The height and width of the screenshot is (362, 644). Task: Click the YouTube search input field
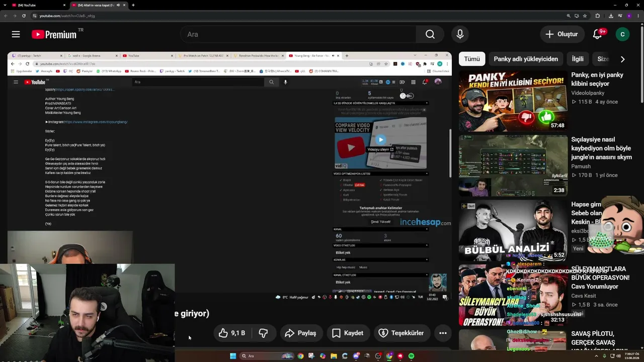click(298, 34)
